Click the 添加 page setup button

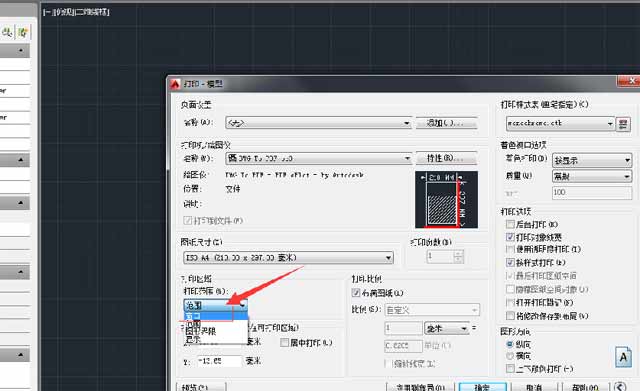click(x=447, y=123)
